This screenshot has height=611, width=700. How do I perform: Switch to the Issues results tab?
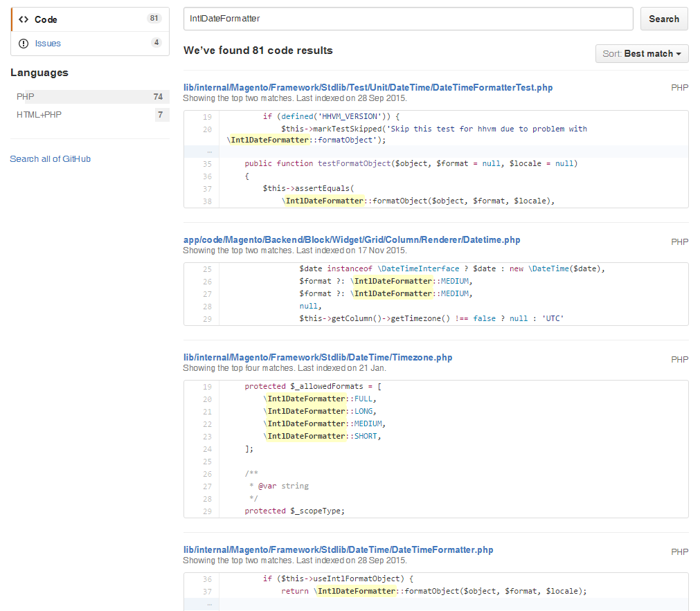[48, 44]
